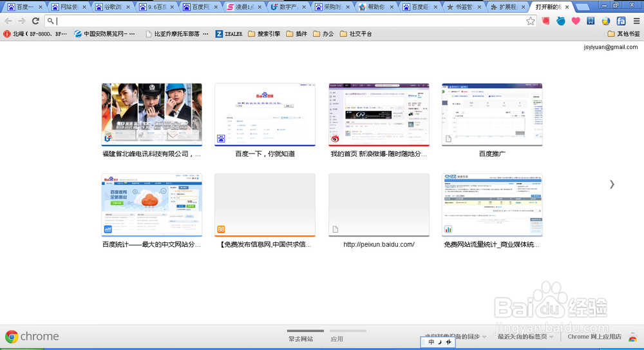This screenshot has height=350, width=644.
Task: Expand the 办公 bookmark folder
Action: point(323,34)
